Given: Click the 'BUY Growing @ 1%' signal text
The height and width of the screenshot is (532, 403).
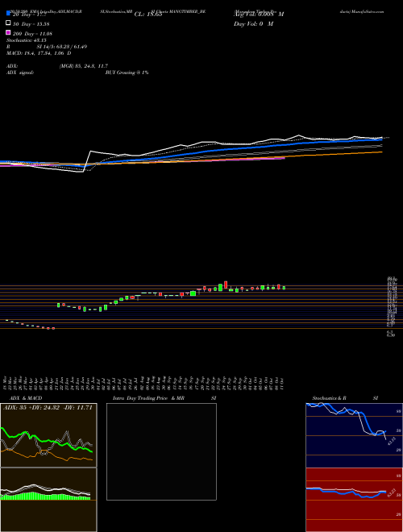Looking at the screenshot, I should coord(127,73).
